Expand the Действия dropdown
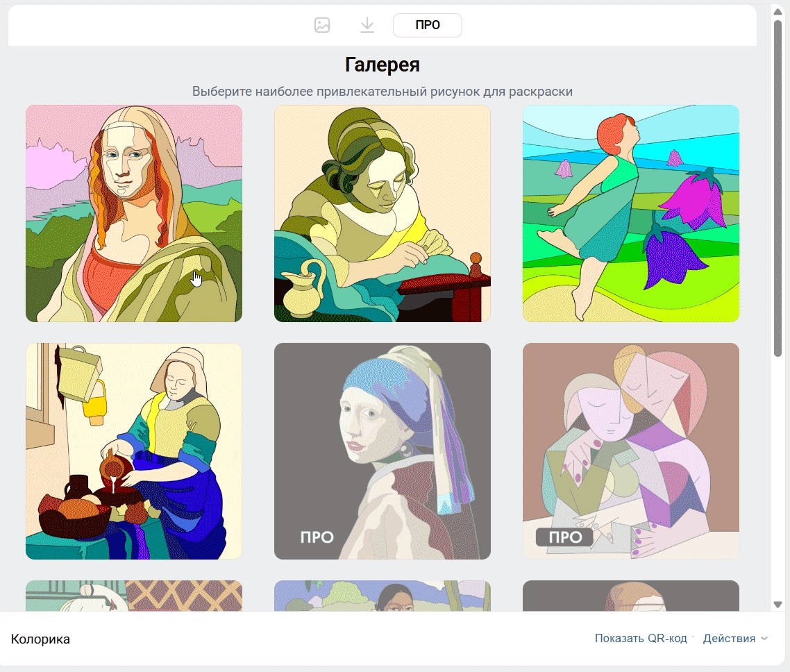Image resolution: width=790 pixels, height=672 pixels. click(x=735, y=638)
